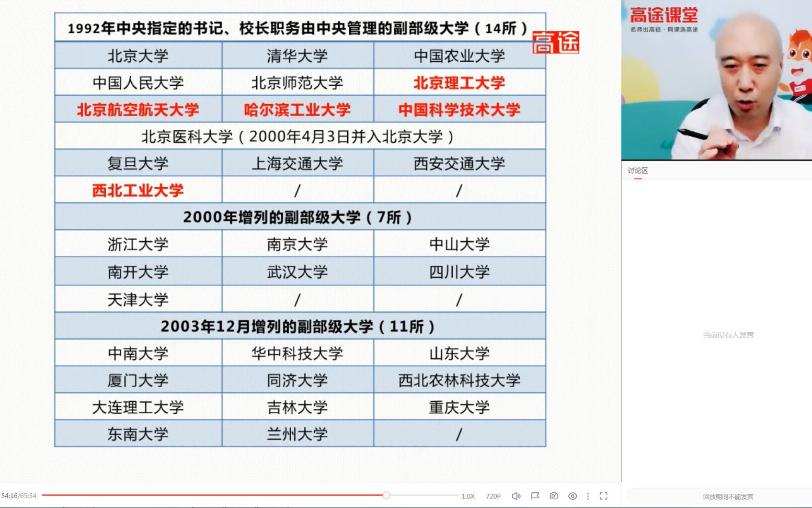Open the 1.0X playback speed selector

coord(468,496)
